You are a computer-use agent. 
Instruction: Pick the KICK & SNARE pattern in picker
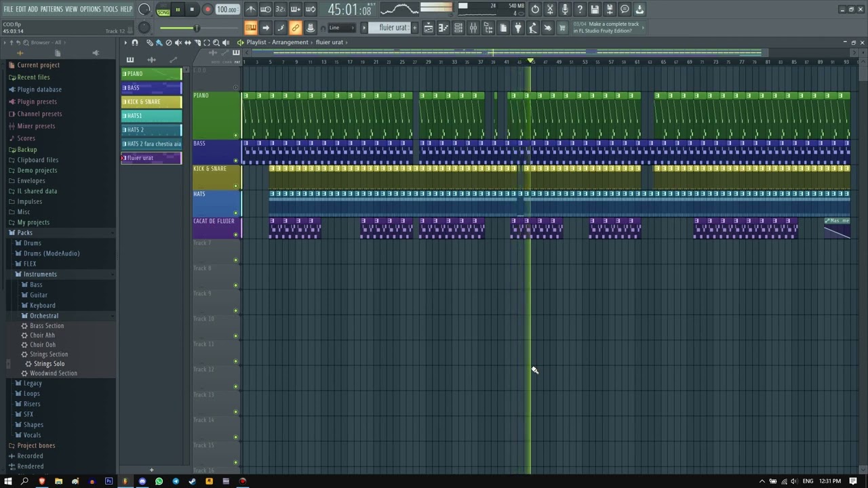[152, 102]
